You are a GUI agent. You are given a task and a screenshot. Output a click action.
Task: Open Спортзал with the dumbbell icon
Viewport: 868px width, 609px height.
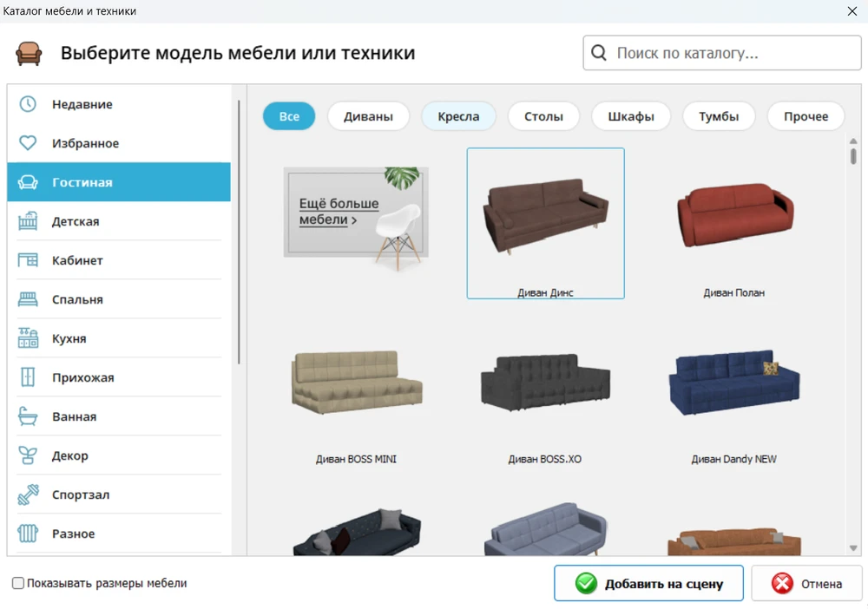coord(27,494)
